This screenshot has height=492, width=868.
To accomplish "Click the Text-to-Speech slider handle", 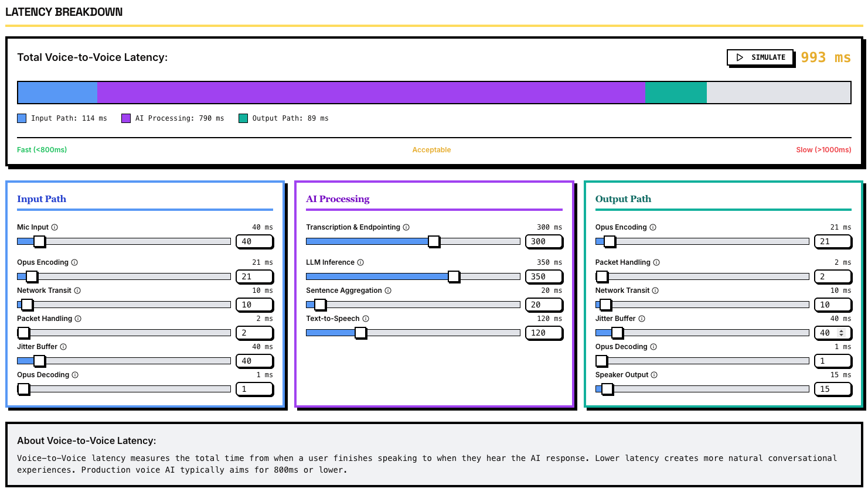I will (x=361, y=333).
